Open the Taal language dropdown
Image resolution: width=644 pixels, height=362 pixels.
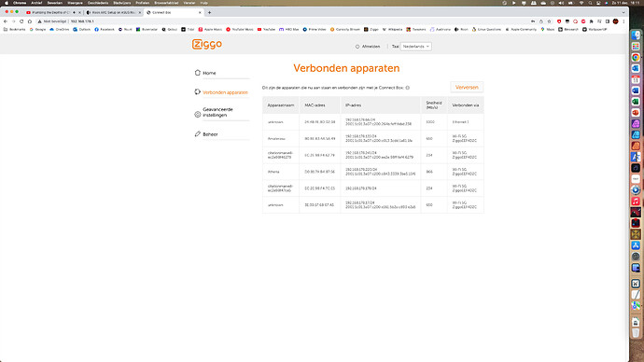415,47
